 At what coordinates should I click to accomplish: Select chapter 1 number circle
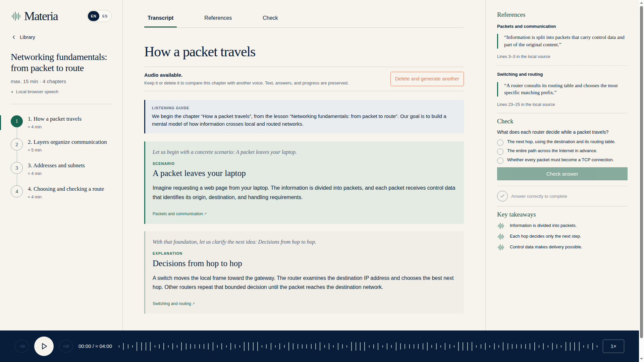pos(17,121)
